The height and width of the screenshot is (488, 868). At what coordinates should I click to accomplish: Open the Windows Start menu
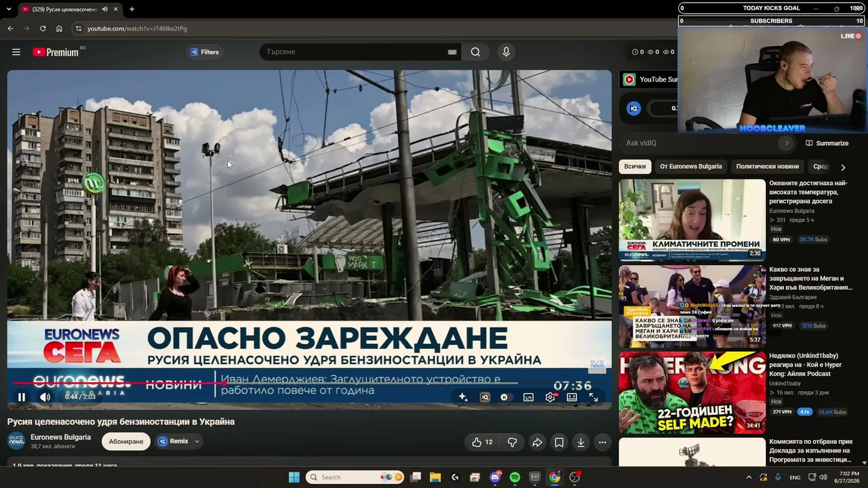point(294,477)
